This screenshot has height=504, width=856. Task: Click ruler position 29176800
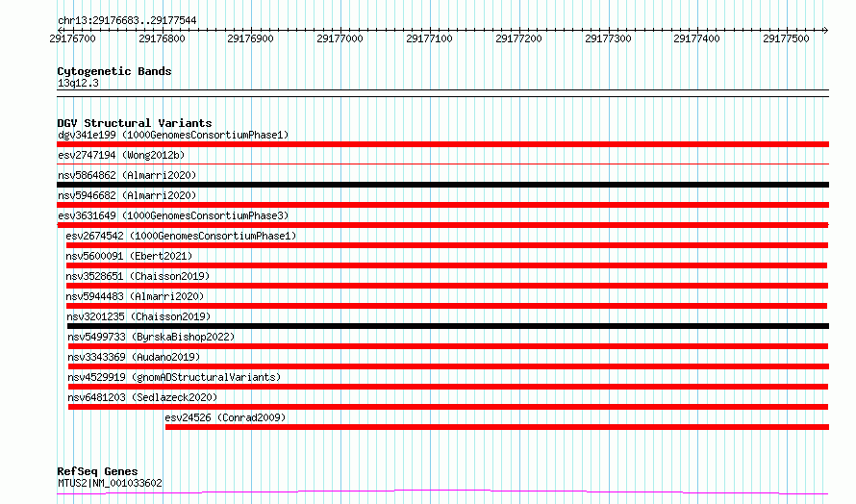coord(163,38)
